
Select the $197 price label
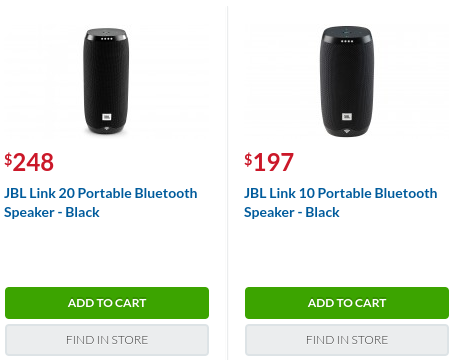269,162
